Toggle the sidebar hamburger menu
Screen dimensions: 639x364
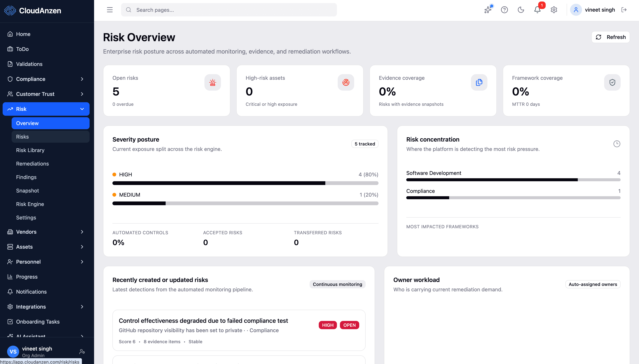[110, 10]
